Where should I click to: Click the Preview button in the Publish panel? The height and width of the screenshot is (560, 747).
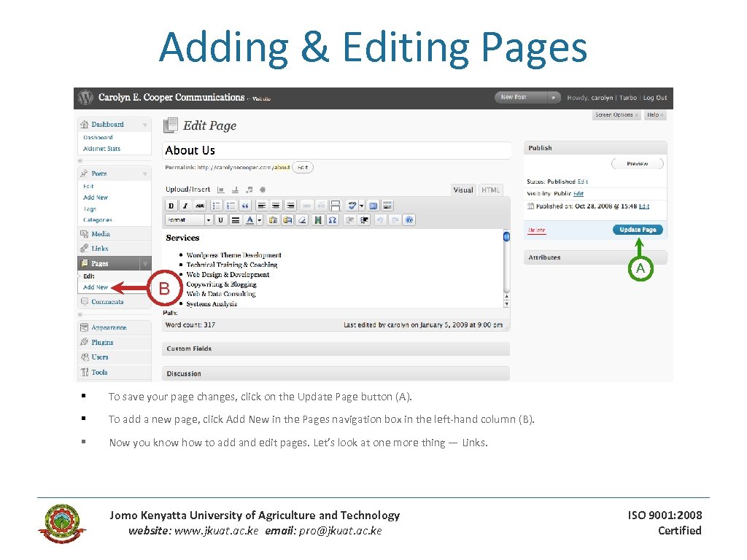(x=637, y=163)
